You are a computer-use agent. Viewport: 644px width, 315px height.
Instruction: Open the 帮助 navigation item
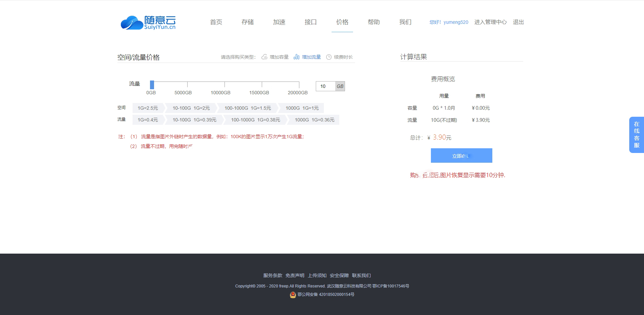tap(374, 22)
